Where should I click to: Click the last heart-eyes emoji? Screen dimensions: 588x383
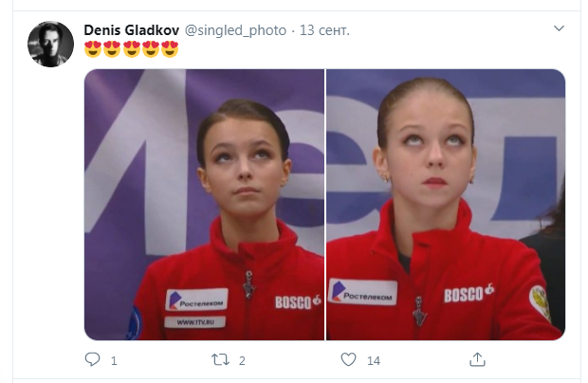tap(170, 49)
